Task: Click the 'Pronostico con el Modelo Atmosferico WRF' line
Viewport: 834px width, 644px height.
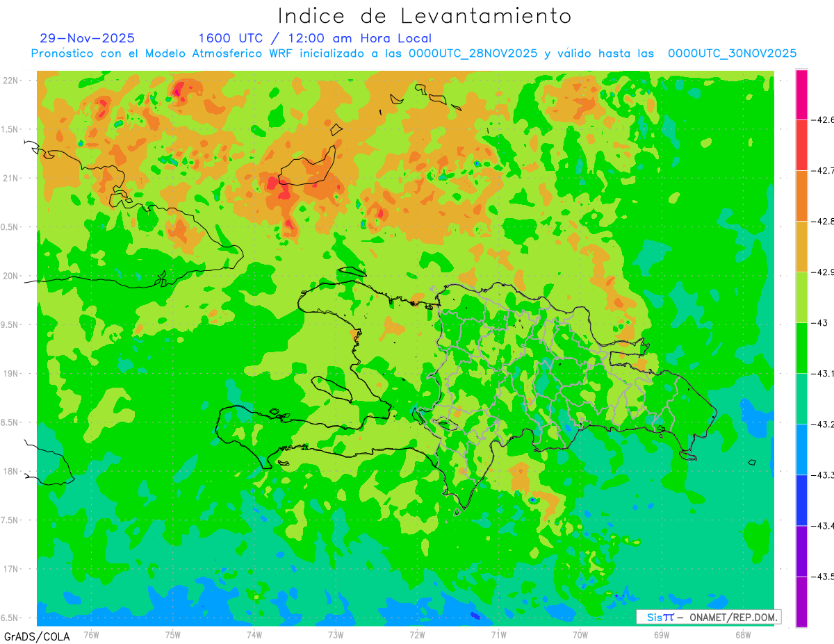Action: [x=414, y=53]
